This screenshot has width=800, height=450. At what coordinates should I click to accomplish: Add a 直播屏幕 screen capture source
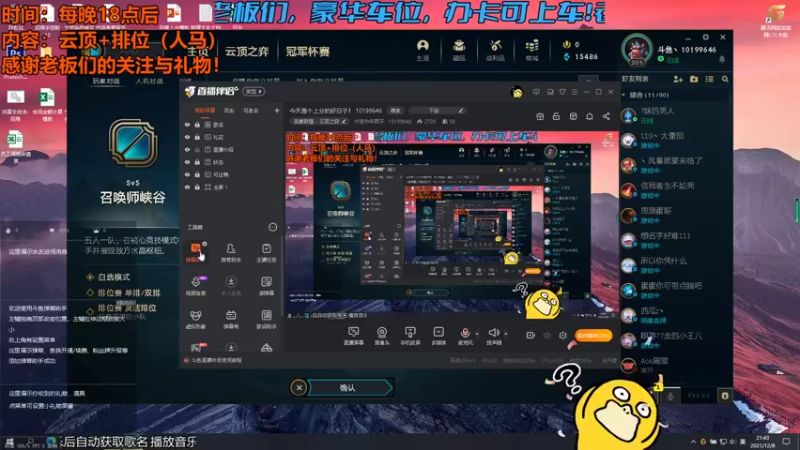click(x=354, y=336)
